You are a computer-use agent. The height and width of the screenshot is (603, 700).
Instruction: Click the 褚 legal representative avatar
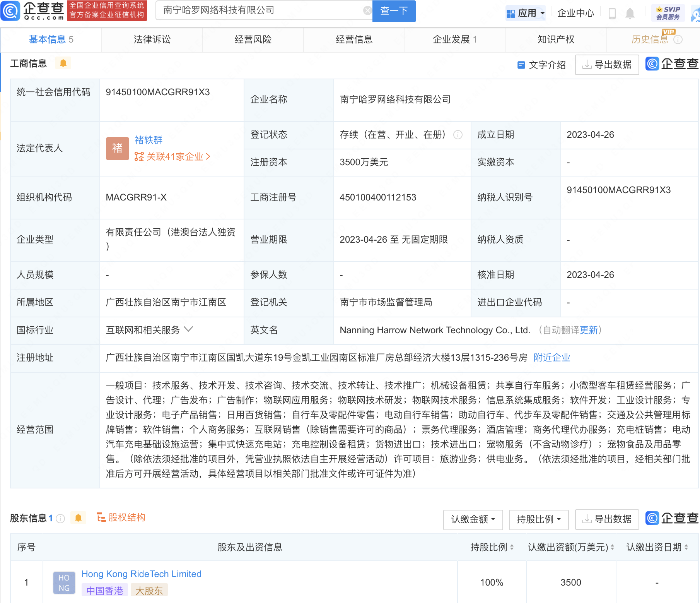click(117, 148)
